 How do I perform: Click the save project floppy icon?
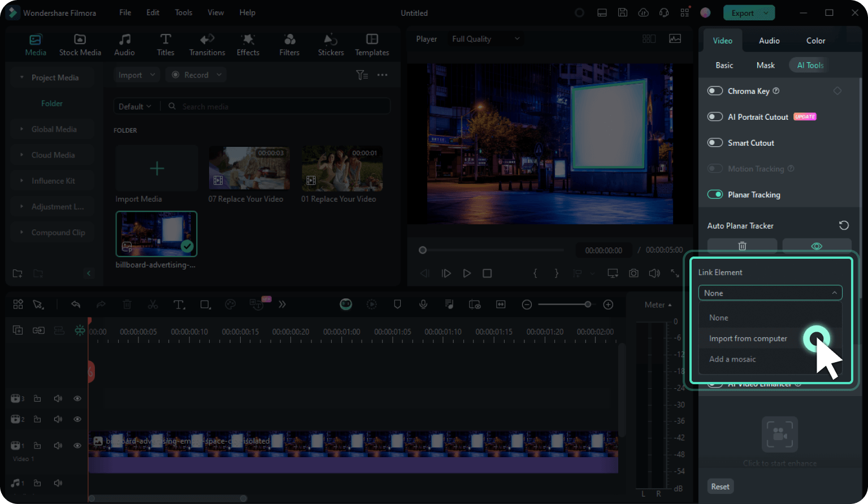623,12
